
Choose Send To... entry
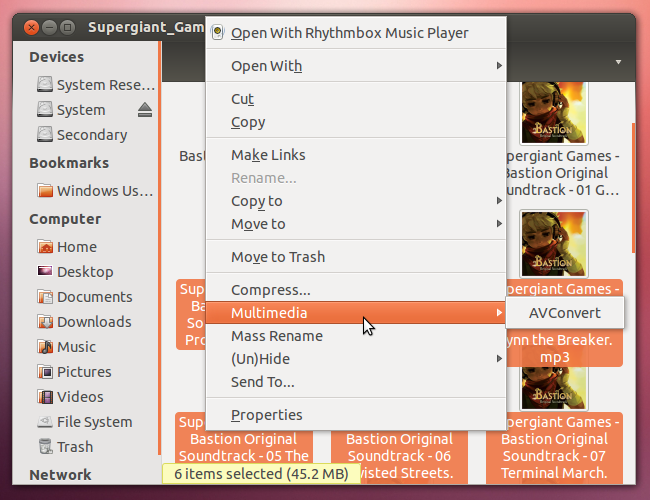pos(356,382)
